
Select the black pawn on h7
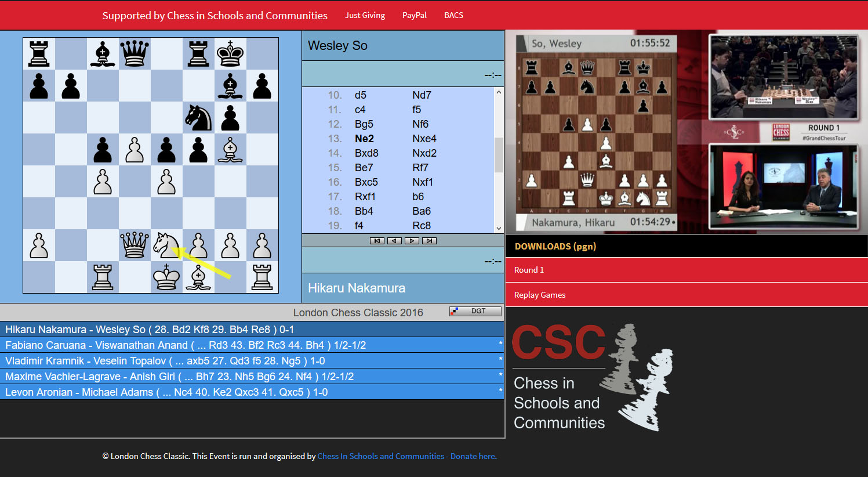[262, 85]
